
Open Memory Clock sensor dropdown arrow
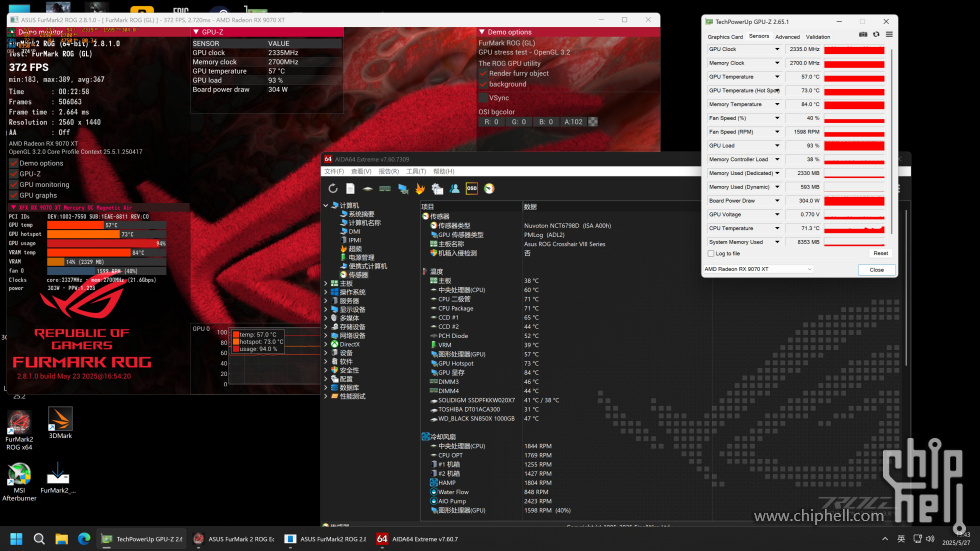pos(777,62)
